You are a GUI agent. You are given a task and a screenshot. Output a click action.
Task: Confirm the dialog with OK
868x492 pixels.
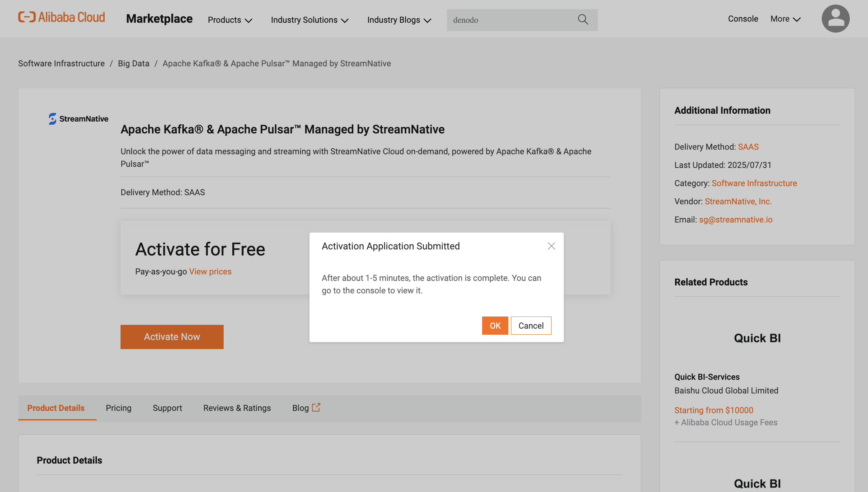pos(495,326)
